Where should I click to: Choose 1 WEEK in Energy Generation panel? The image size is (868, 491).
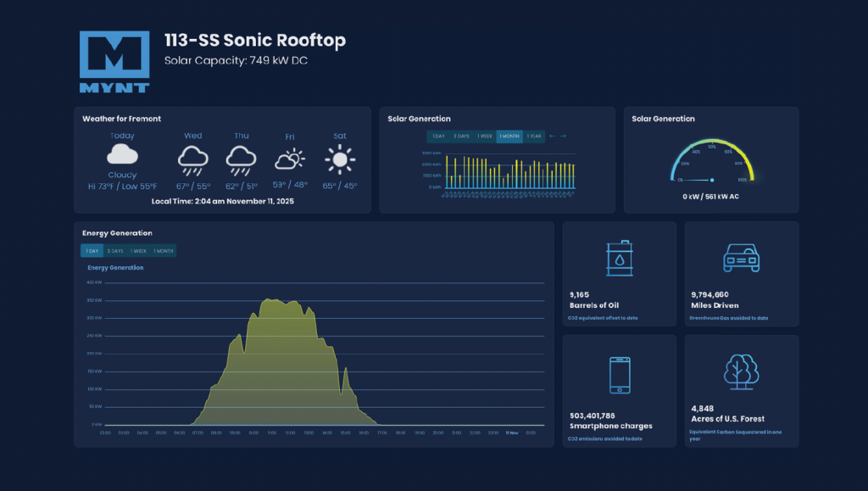pos(139,251)
